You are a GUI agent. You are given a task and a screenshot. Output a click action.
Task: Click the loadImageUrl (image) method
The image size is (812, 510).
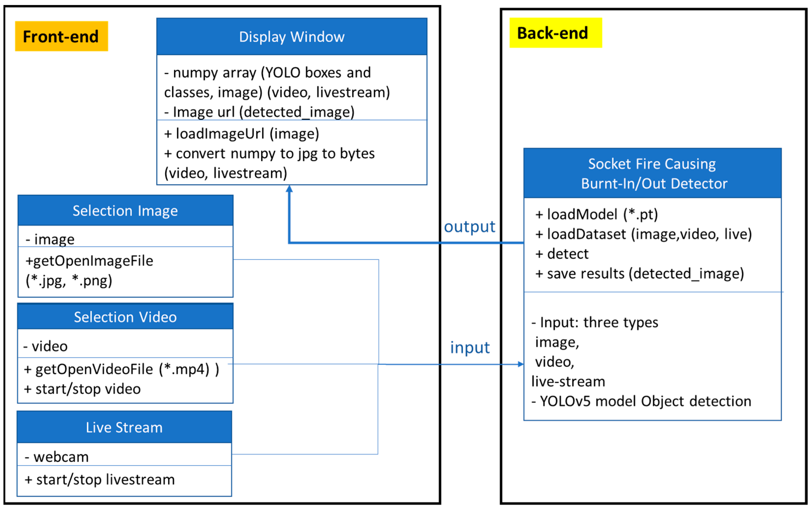[x=241, y=134]
